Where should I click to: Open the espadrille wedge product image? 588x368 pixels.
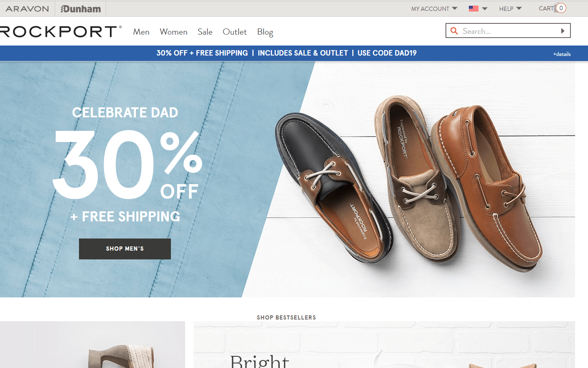click(x=92, y=345)
